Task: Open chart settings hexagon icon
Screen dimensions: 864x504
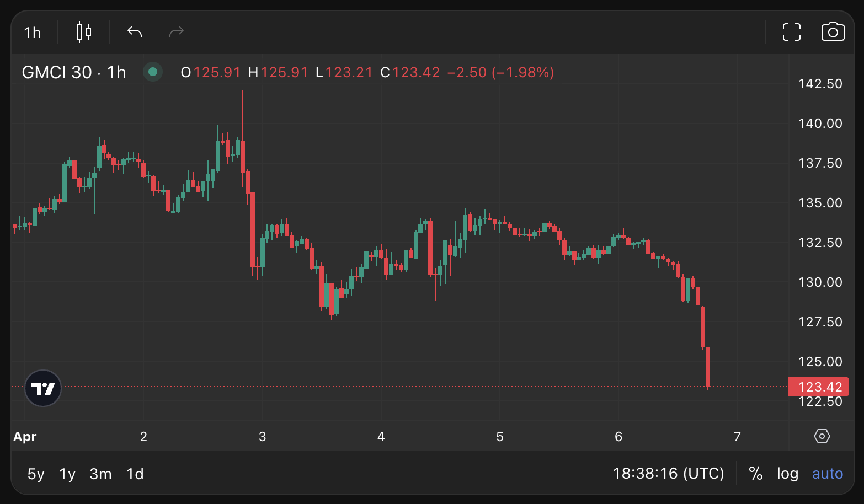Action: [822, 436]
